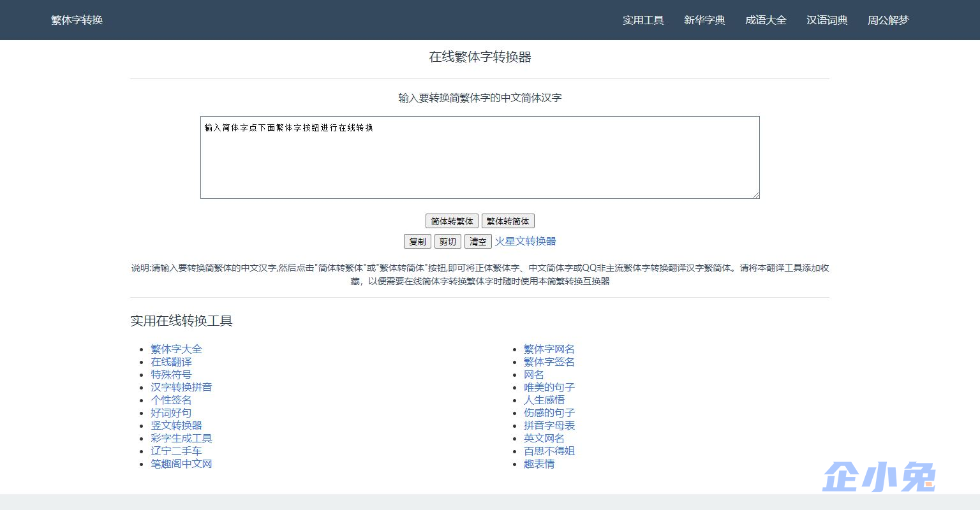This screenshot has width=980, height=510.
Task: Click the textarea resize handle corner
Action: pyautogui.click(x=756, y=195)
